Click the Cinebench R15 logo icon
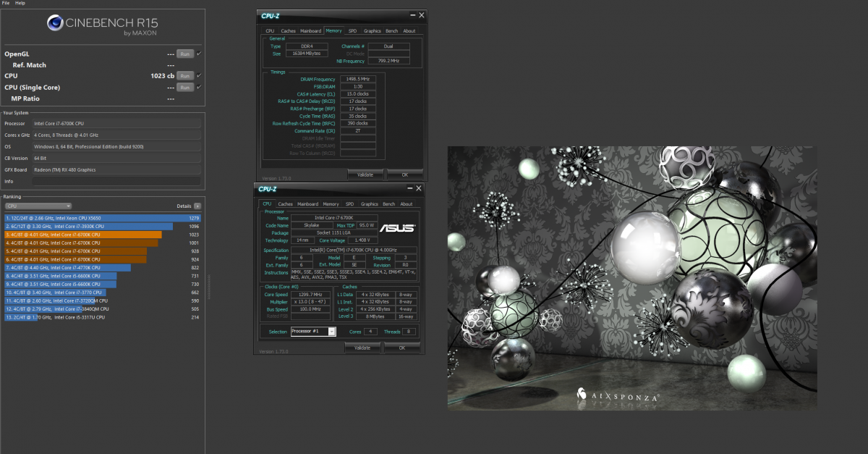The width and height of the screenshot is (868, 454). coord(56,24)
